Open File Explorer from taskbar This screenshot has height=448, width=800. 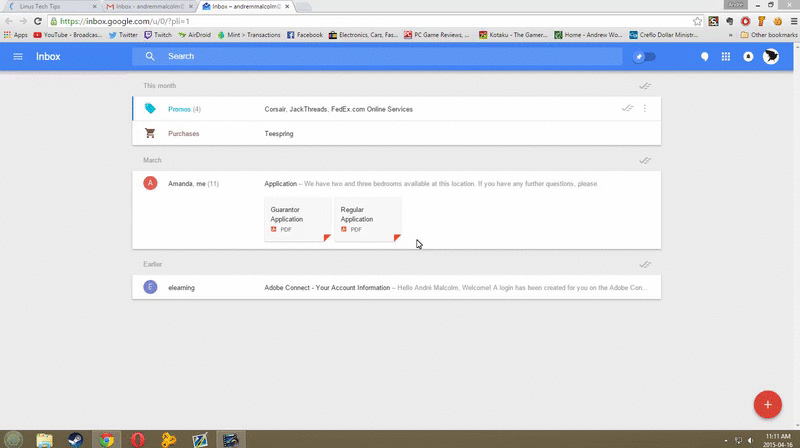44,439
